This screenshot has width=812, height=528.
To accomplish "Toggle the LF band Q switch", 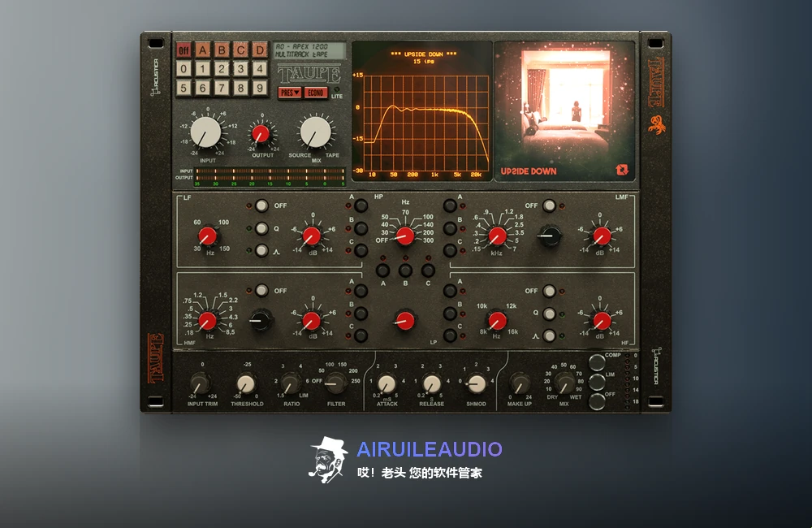I will tap(262, 228).
